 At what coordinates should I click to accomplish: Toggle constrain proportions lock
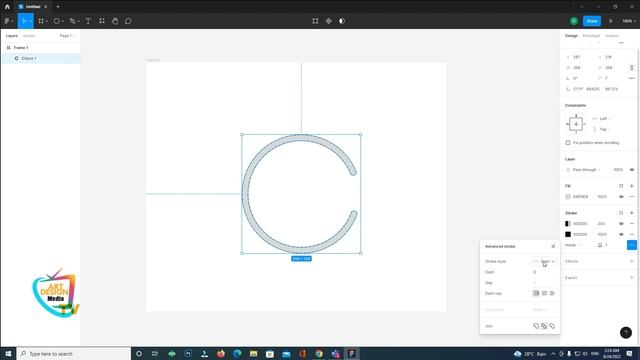click(632, 67)
